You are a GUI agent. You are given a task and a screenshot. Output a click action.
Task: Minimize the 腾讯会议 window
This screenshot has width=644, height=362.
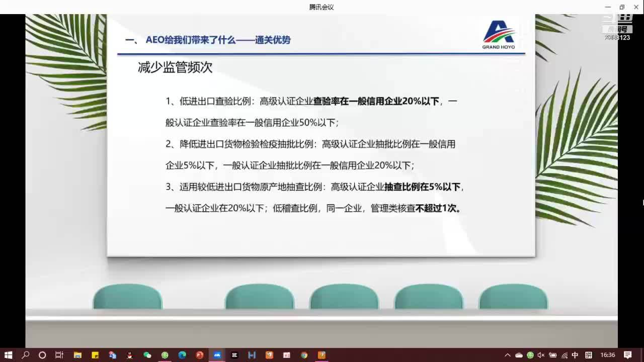(608, 7)
